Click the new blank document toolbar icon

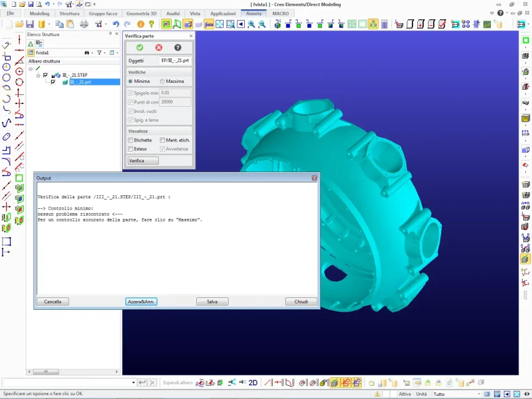point(9,24)
